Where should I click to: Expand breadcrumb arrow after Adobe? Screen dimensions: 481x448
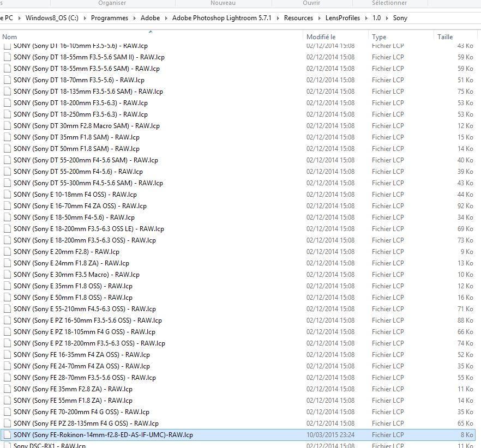coord(166,18)
